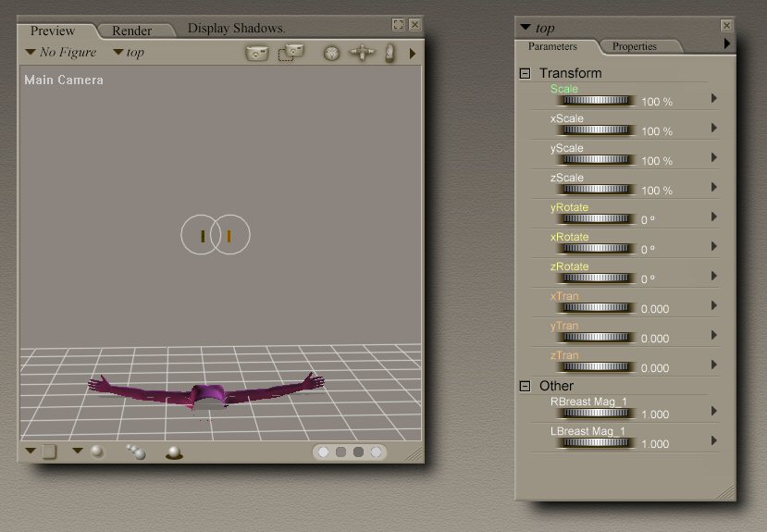Switch to the Properties tab

(x=635, y=46)
